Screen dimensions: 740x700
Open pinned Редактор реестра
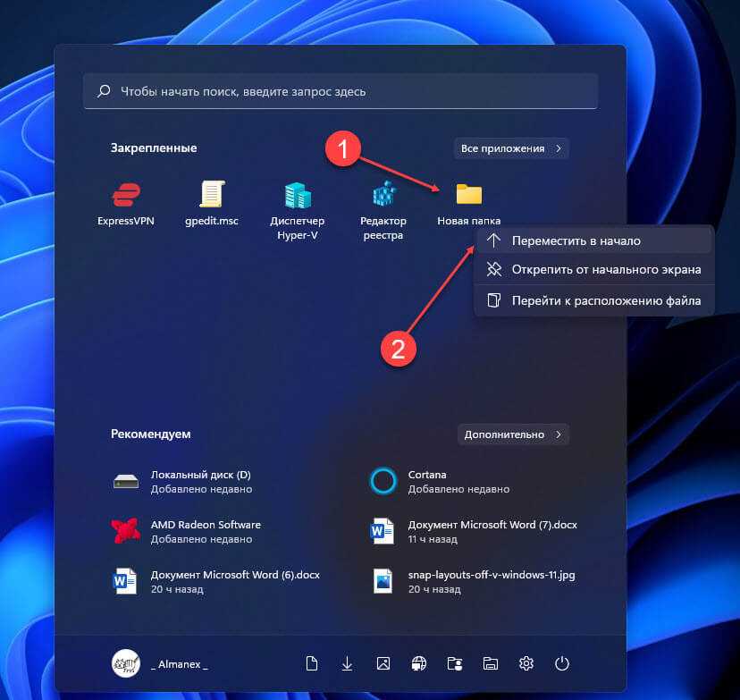click(383, 209)
